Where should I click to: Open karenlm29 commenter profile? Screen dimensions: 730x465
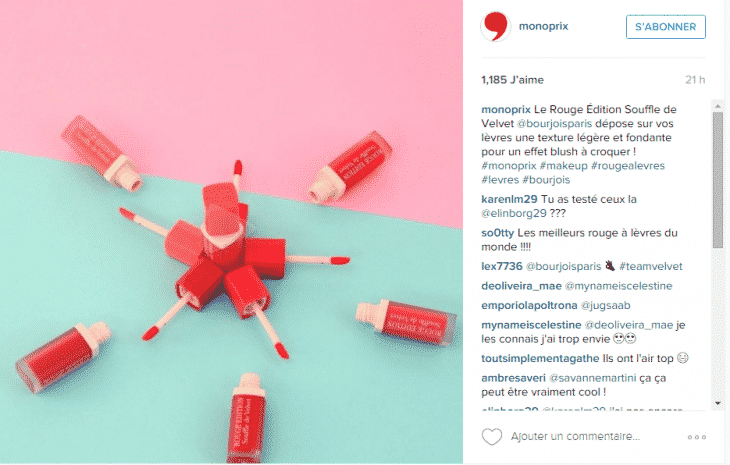[x=509, y=199]
